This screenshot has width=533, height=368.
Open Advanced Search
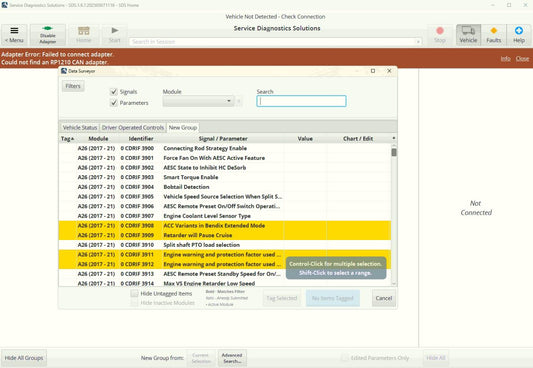click(x=232, y=358)
